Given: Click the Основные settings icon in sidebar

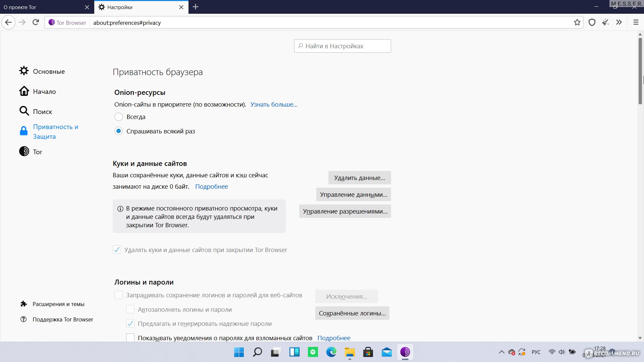Looking at the screenshot, I should 24,71.
